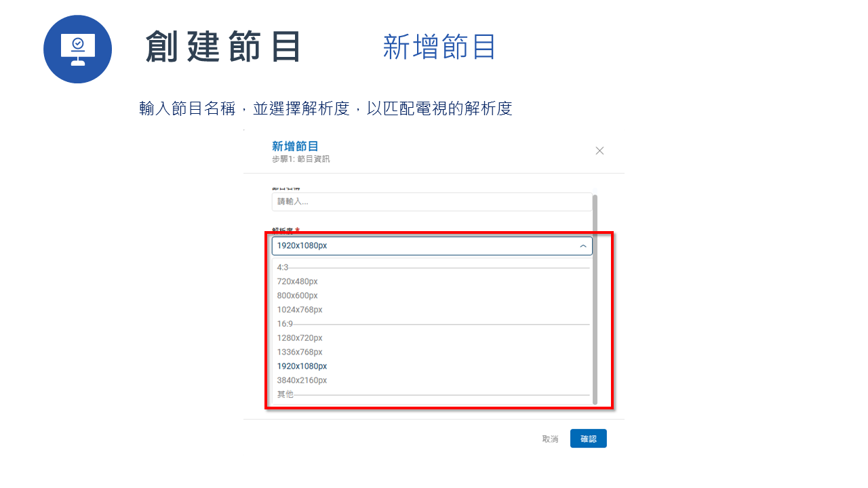Collapse the resolution dropdown via its chevron
The width and height of the screenshot is (868, 488).
(x=583, y=246)
